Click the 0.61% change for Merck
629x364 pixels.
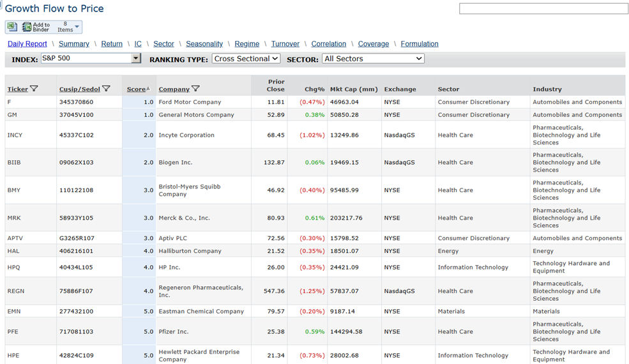tap(315, 218)
